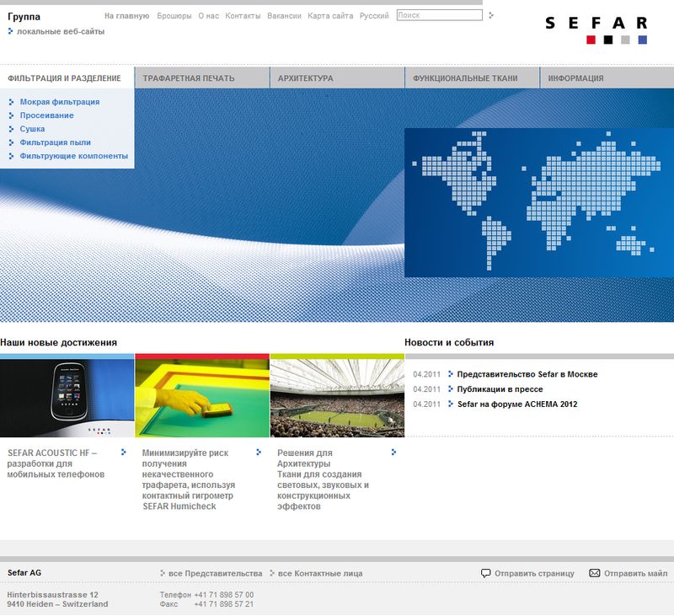The height and width of the screenshot is (616, 674).
Task: Click the arrow beside Решения для Архитектуры
Action: [393, 452]
